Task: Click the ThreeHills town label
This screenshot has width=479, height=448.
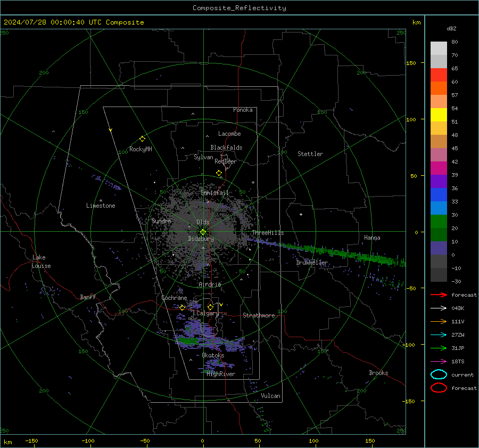Action: pos(268,233)
